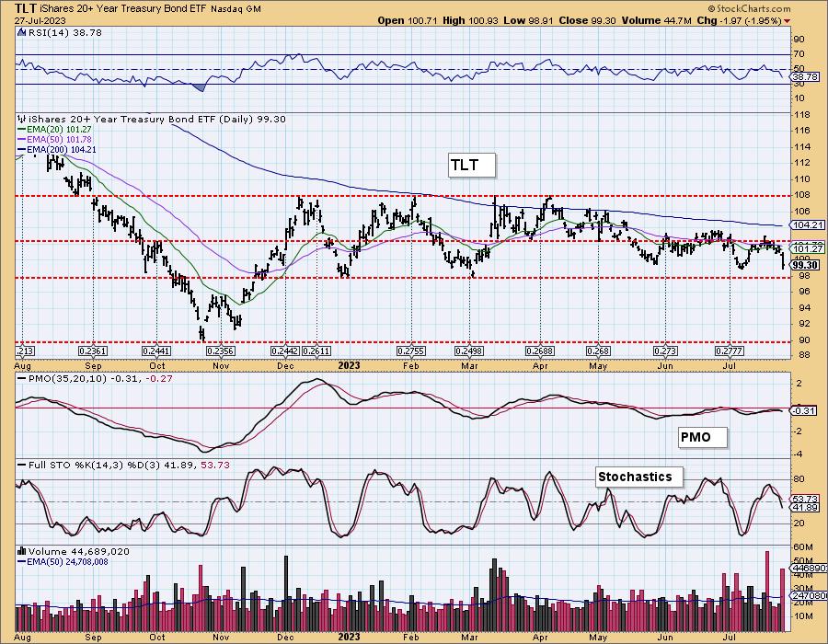Click the Volume 44.7M header value

(x=656, y=20)
